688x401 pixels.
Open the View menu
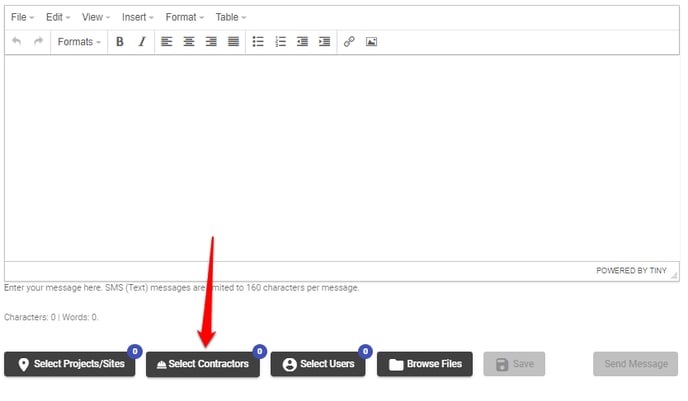(x=95, y=17)
